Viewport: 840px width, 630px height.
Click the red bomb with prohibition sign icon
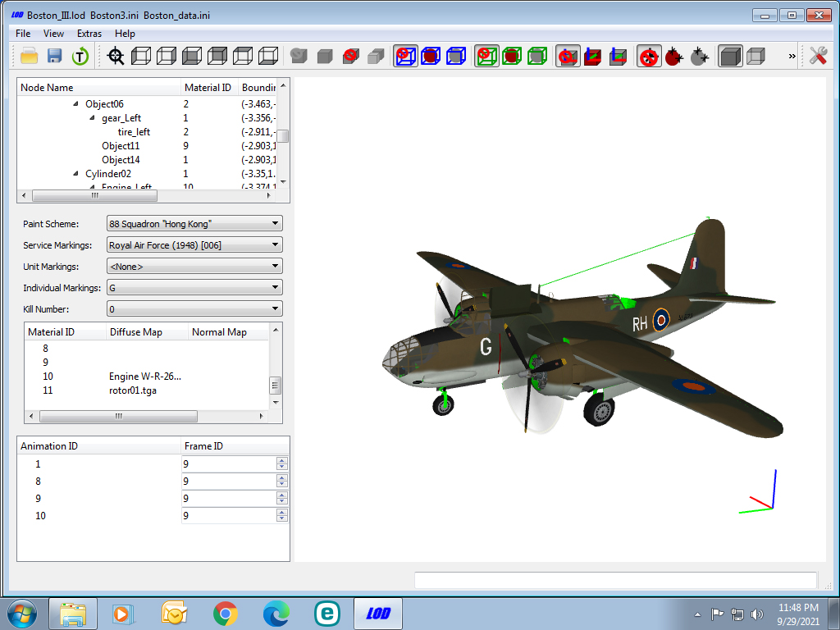[x=649, y=56]
